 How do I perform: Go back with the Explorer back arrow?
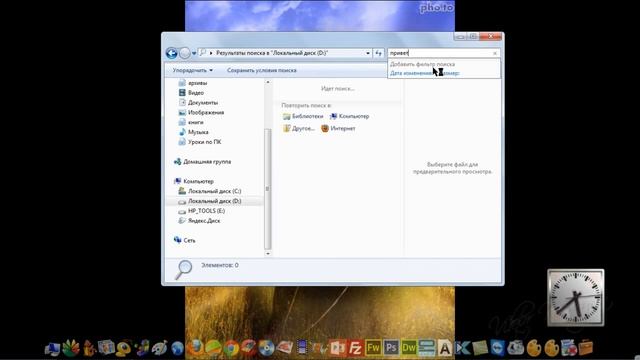[171, 53]
